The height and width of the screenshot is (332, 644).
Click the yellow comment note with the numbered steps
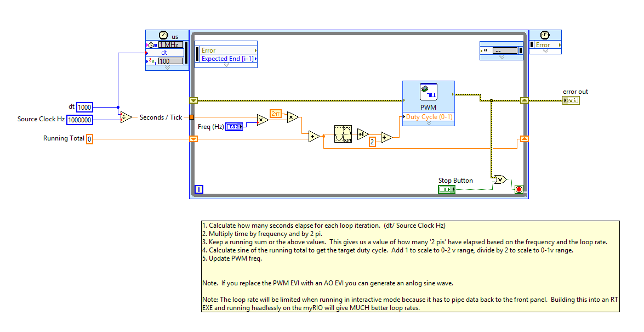coord(411,267)
